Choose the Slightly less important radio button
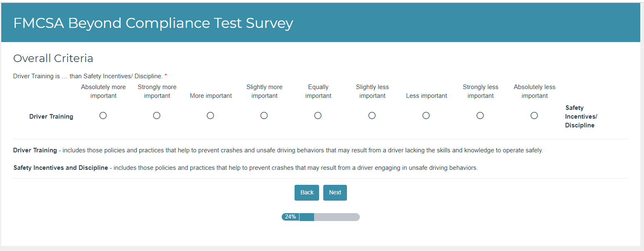Screen dimensions: 644x251 [x=372, y=116]
